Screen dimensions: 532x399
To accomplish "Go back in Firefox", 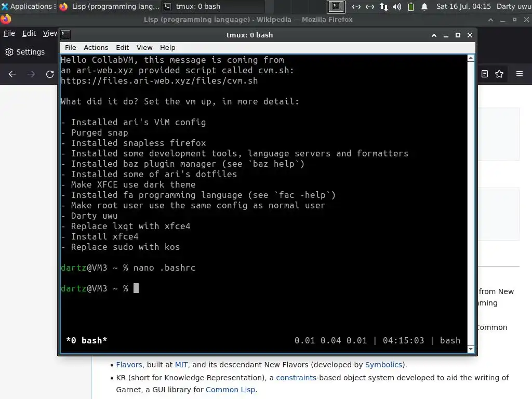I will coord(12,74).
